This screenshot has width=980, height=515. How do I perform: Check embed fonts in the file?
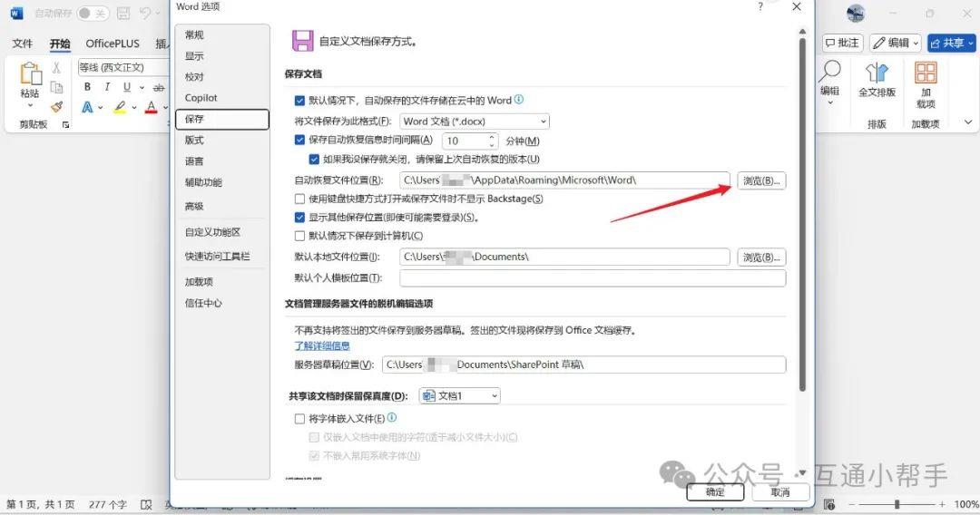(x=300, y=419)
